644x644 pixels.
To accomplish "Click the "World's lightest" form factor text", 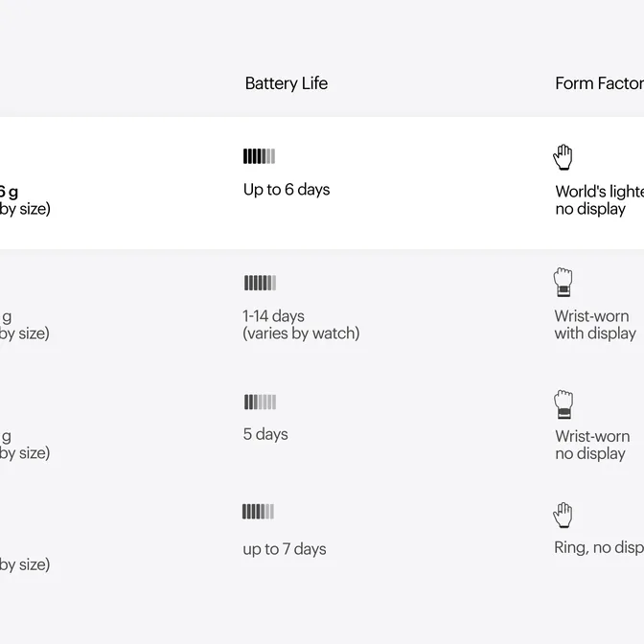I will coord(599,191).
